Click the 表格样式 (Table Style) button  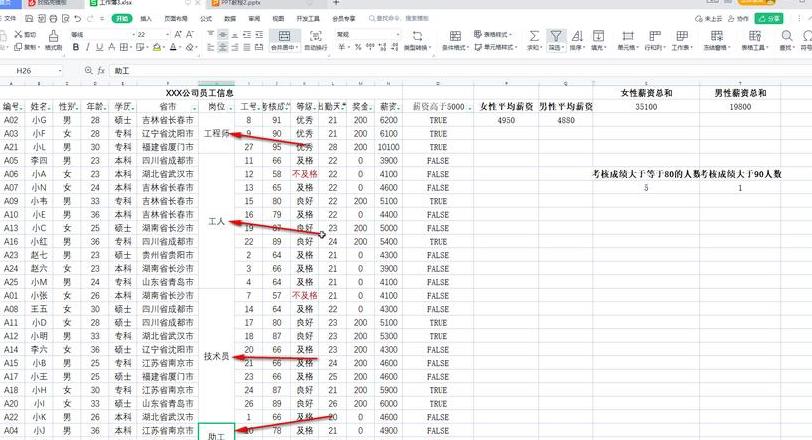click(492, 34)
